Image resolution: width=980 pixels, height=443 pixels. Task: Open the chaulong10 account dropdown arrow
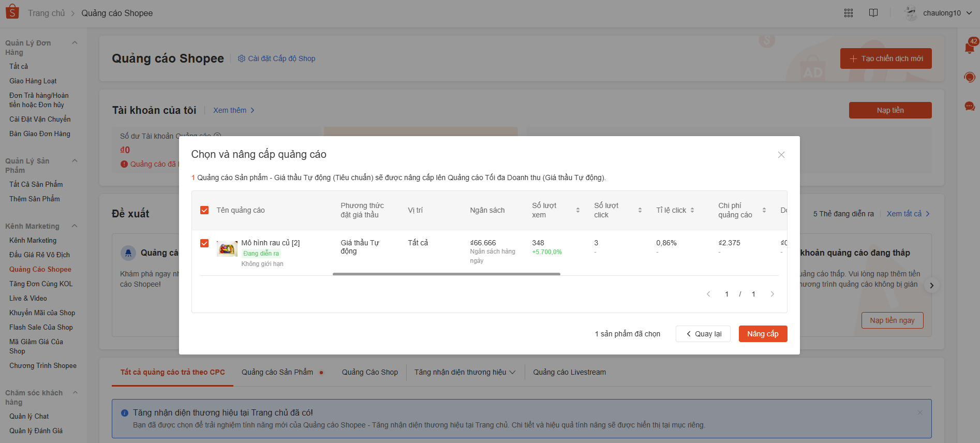969,13
